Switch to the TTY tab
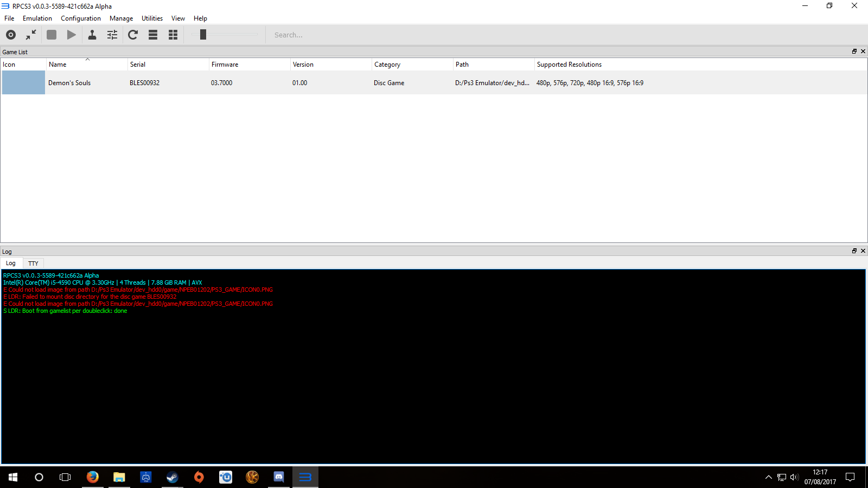868x488 pixels. [x=33, y=264]
